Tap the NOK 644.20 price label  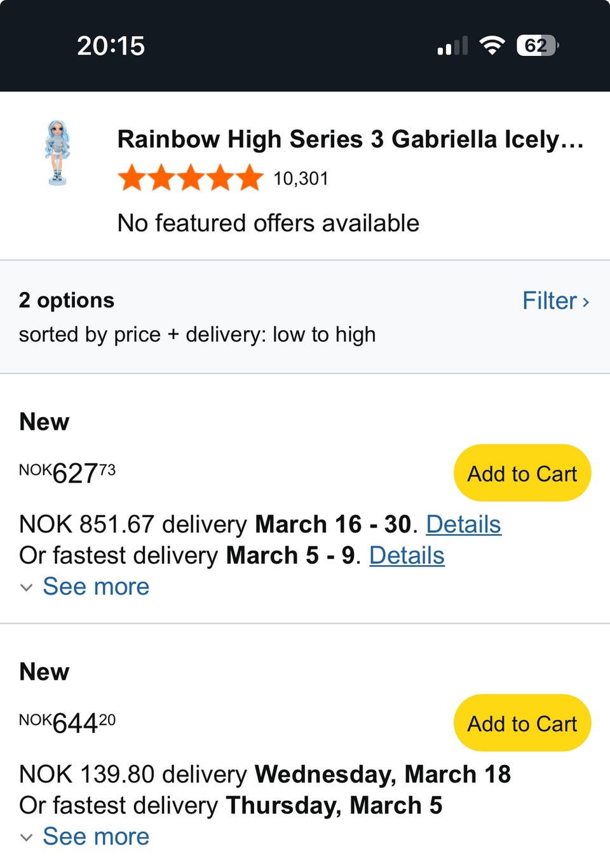click(67, 723)
